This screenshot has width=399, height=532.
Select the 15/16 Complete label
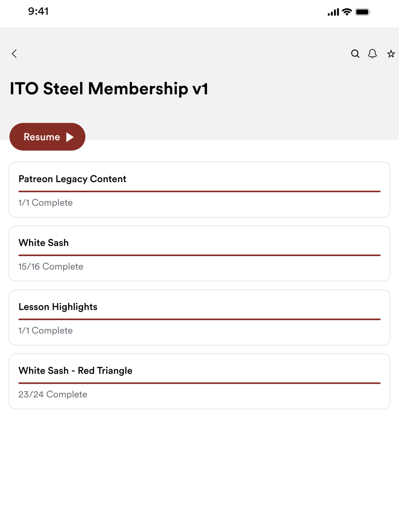[51, 266]
